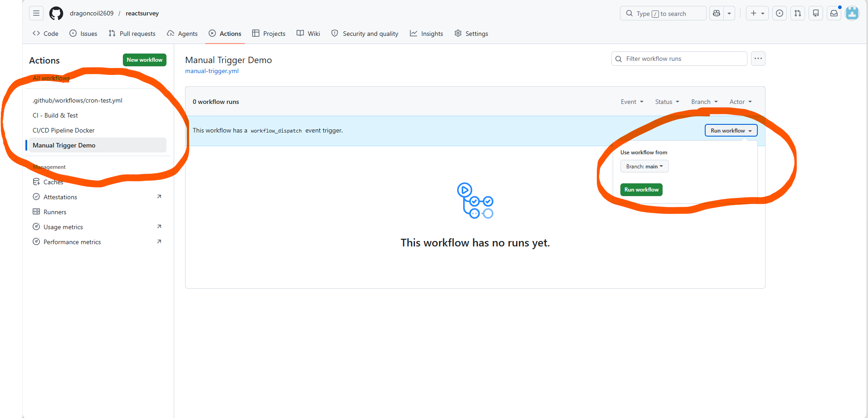The image size is (868, 418).
Task: Open the repository Settings tab
Action: click(472, 34)
